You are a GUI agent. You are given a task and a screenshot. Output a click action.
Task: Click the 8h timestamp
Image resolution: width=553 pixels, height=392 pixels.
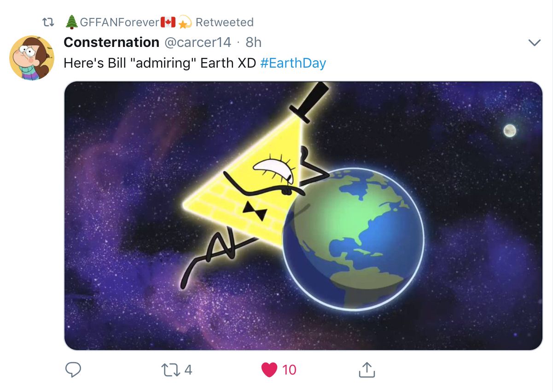[253, 42]
